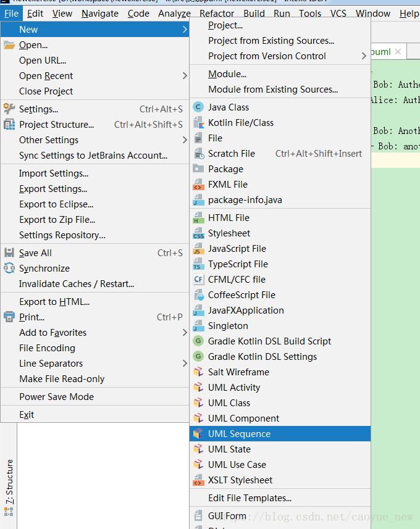
Task: Select Close Project
Action: (94, 91)
